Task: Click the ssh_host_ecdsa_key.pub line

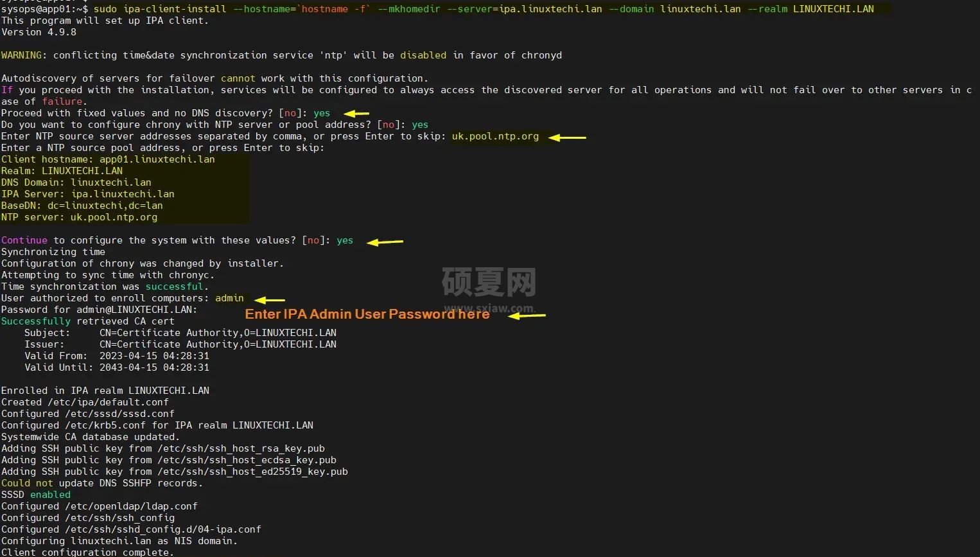Action: coord(169,460)
